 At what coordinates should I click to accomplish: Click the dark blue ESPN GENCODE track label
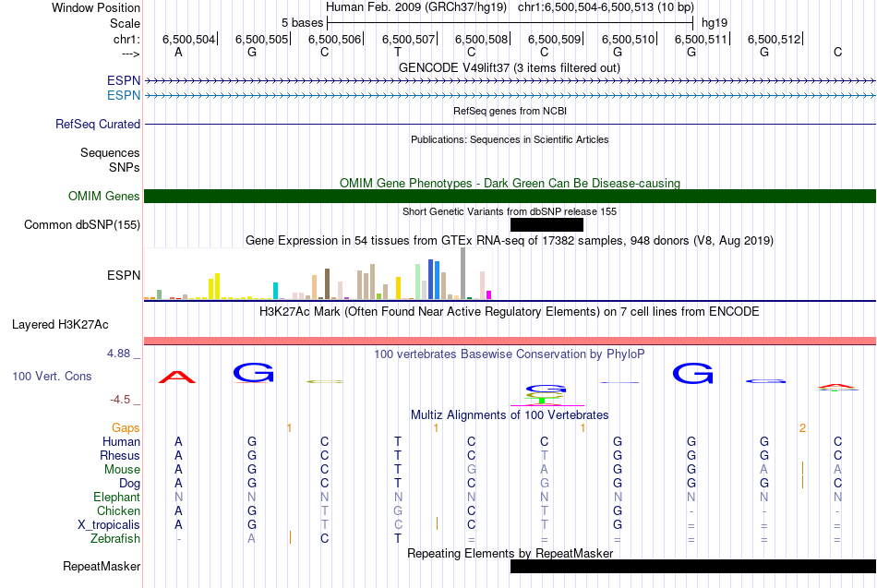[x=124, y=80]
